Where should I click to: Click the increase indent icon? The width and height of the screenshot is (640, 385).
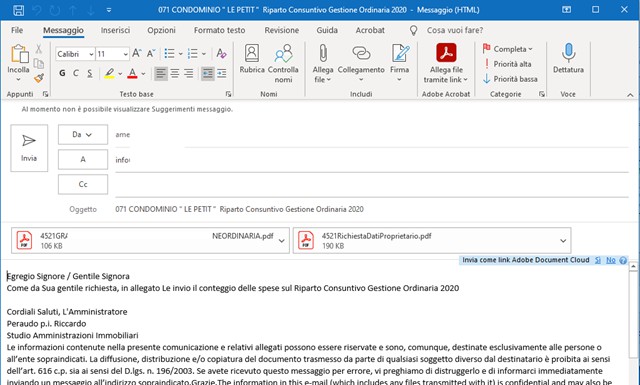(x=222, y=73)
